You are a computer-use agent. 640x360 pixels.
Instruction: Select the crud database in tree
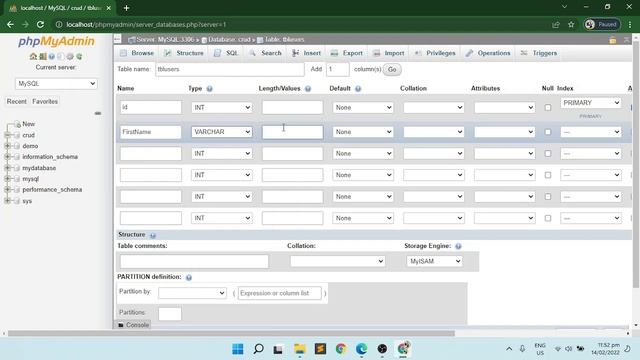tap(29, 135)
